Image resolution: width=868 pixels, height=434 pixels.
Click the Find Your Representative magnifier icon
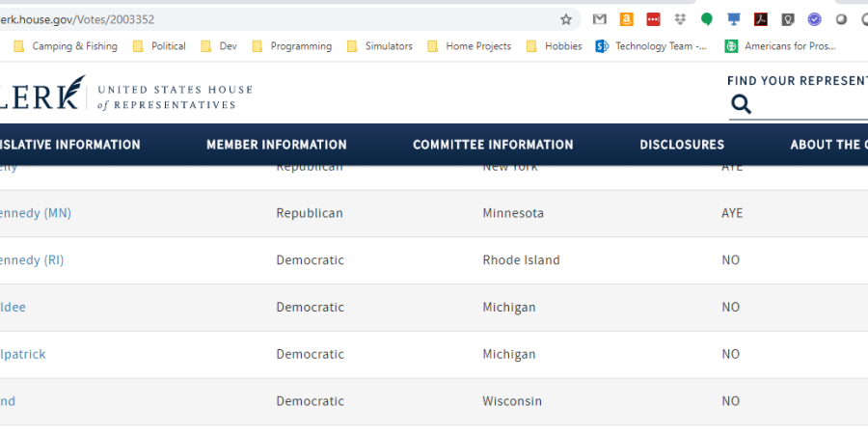pyautogui.click(x=741, y=104)
